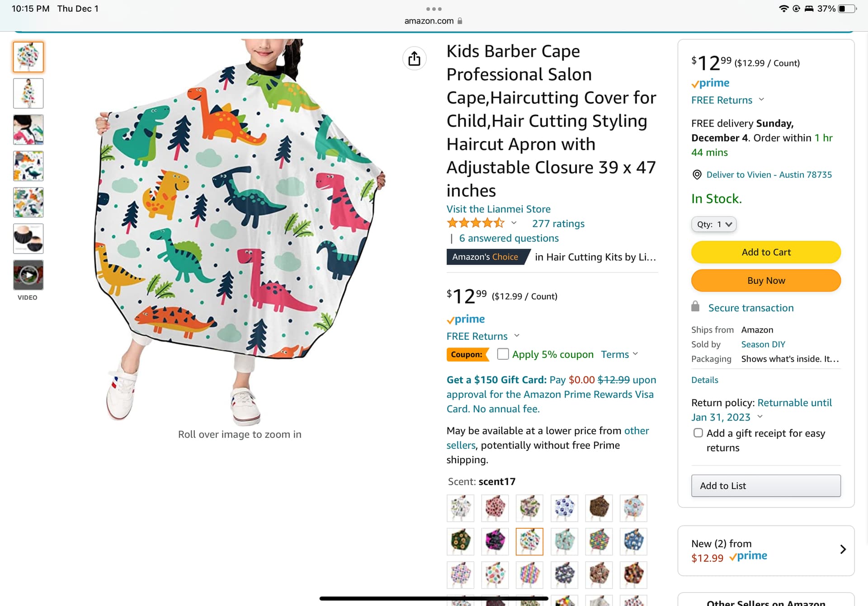The height and width of the screenshot is (606, 868).
Task: Select the second product image thumbnail
Action: pyautogui.click(x=28, y=94)
